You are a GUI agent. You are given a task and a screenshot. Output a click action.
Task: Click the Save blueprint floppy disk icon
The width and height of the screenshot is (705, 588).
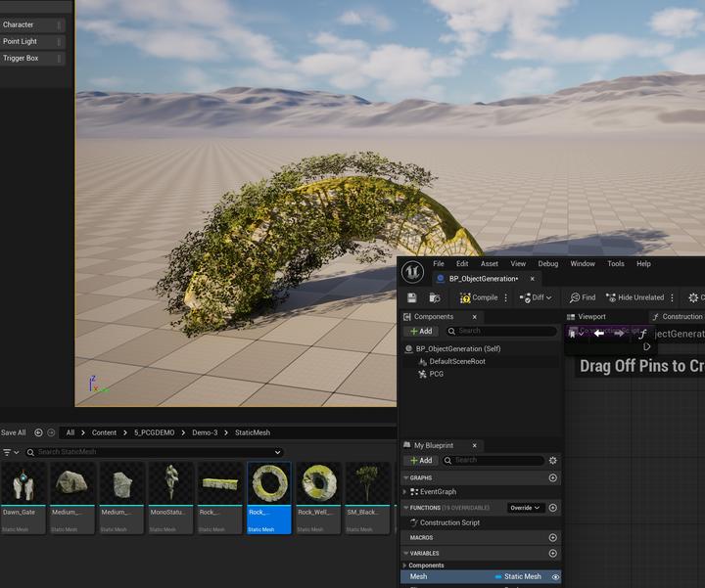click(412, 297)
